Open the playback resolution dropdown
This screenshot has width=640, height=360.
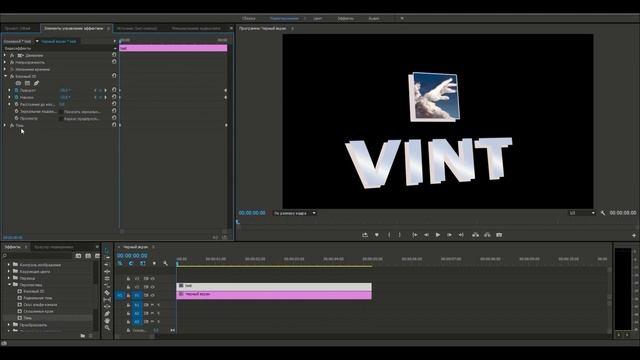582,213
